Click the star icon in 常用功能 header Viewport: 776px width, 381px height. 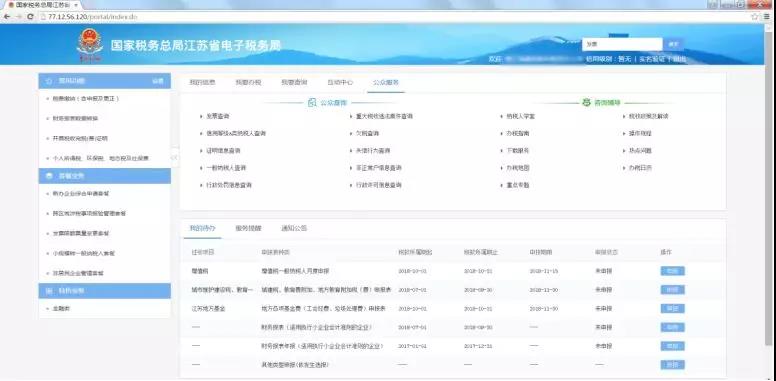click(x=49, y=81)
